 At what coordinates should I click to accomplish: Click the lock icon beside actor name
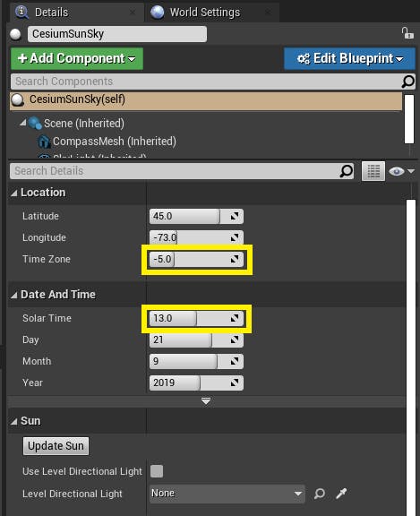coord(407,33)
